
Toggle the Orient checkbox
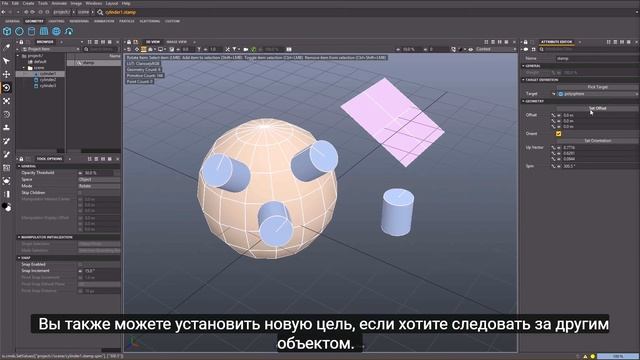point(558,133)
